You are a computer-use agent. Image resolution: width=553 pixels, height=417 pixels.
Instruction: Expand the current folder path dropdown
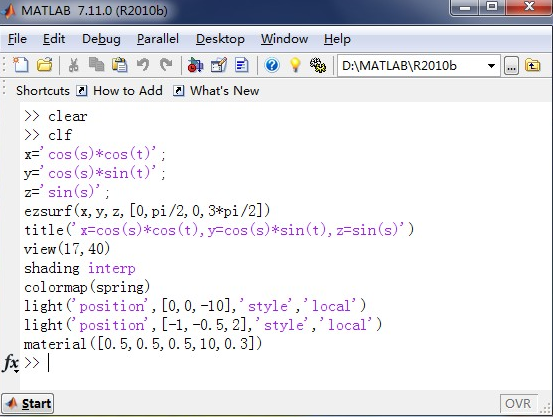coord(491,66)
